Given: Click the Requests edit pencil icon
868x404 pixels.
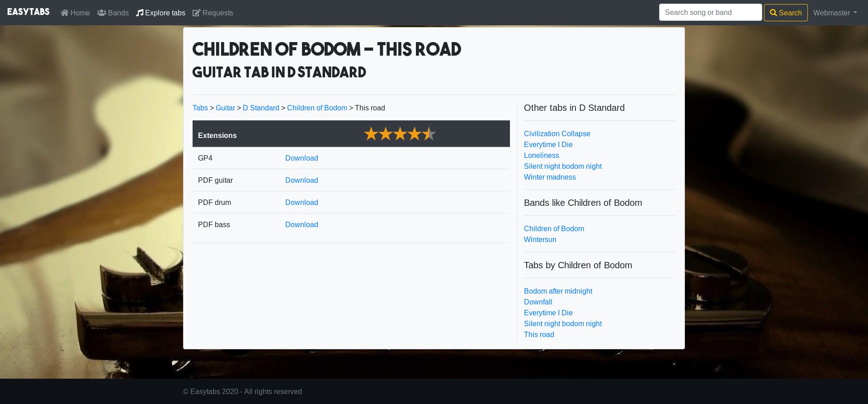Looking at the screenshot, I should click(x=196, y=13).
